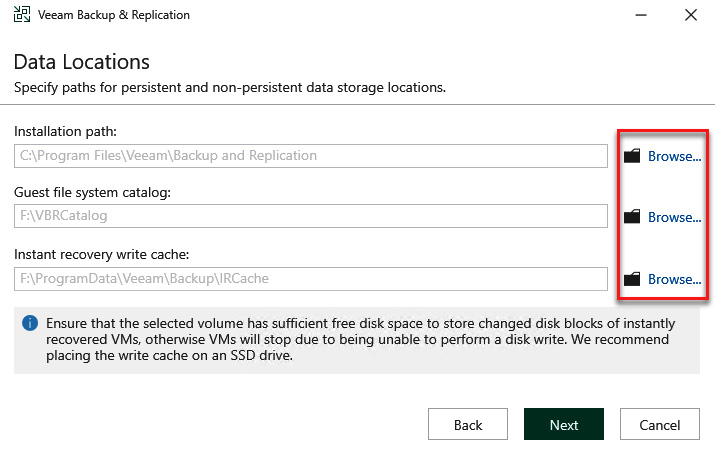Proceed with the Next button

coord(564,424)
